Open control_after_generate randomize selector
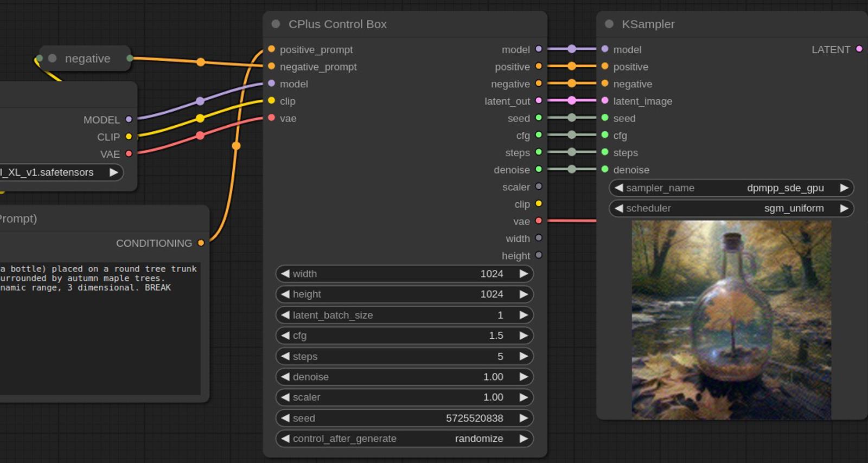 tap(404, 439)
